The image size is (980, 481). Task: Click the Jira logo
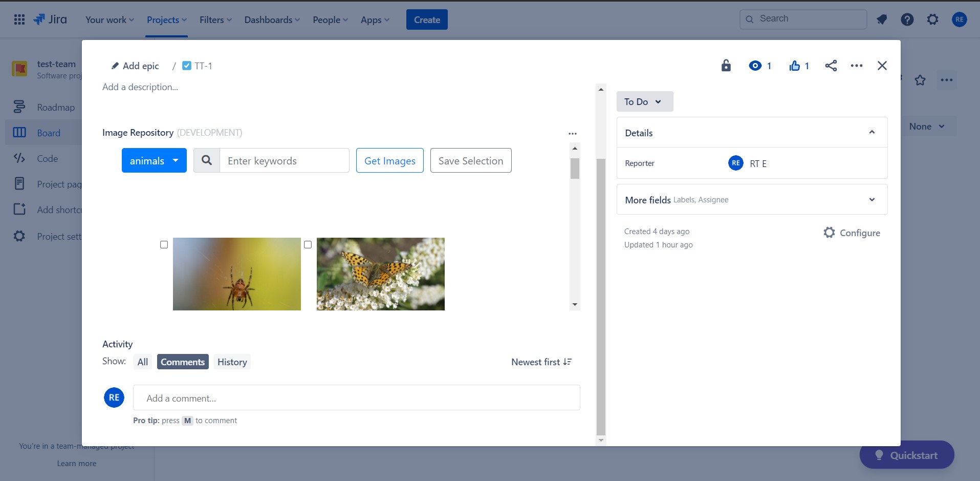50,19
